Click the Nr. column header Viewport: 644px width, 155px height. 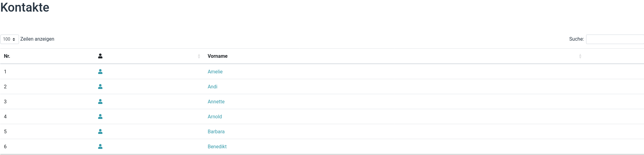tap(7, 56)
